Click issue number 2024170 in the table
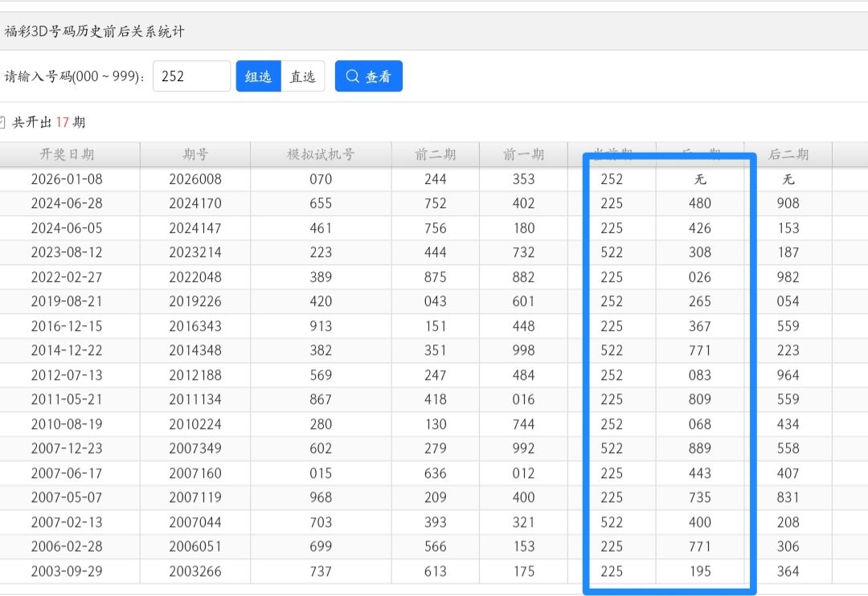This screenshot has width=868, height=596. pyautogui.click(x=195, y=203)
